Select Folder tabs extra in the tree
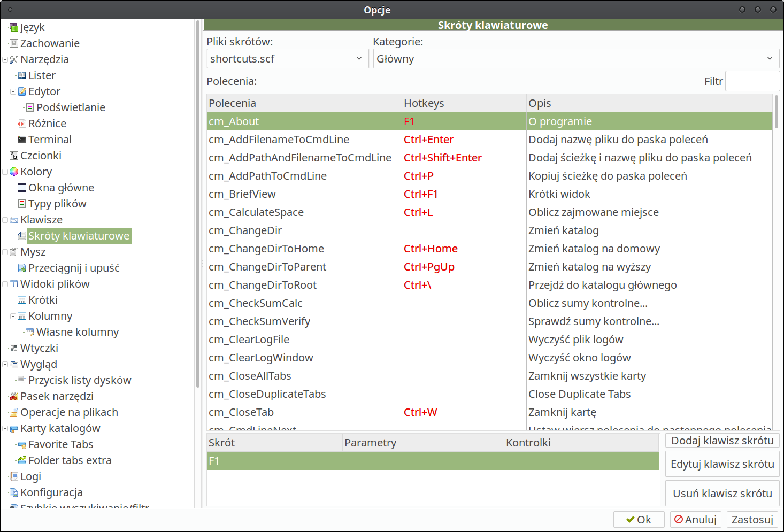The height and width of the screenshot is (532, 784). tap(70, 460)
